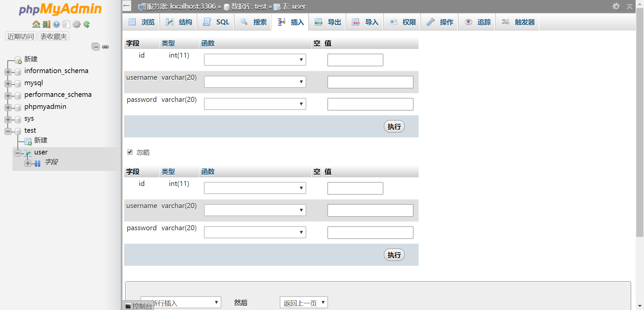Click the 表收藏夹 button
This screenshot has height=310, width=644.
54,36
